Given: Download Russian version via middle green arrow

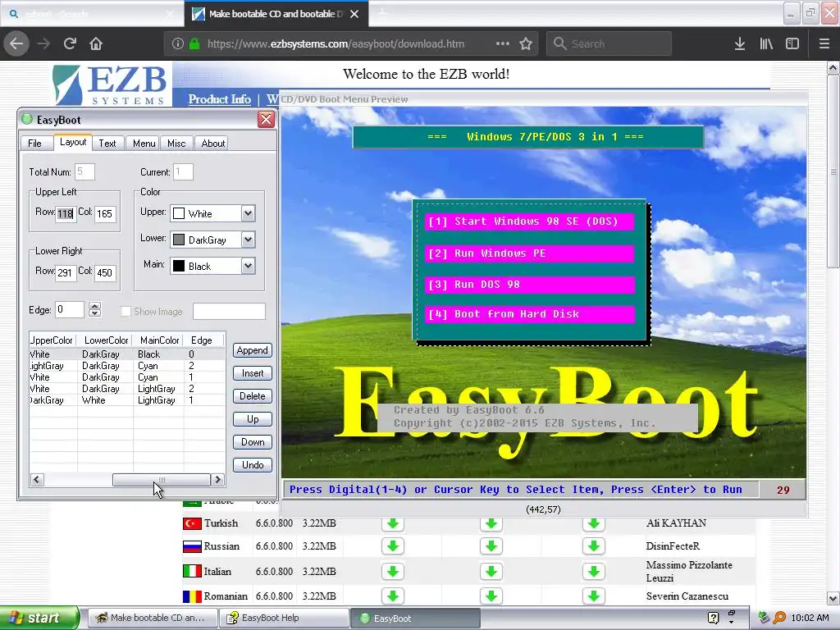Looking at the screenshot, I should [x=491, y=546].
